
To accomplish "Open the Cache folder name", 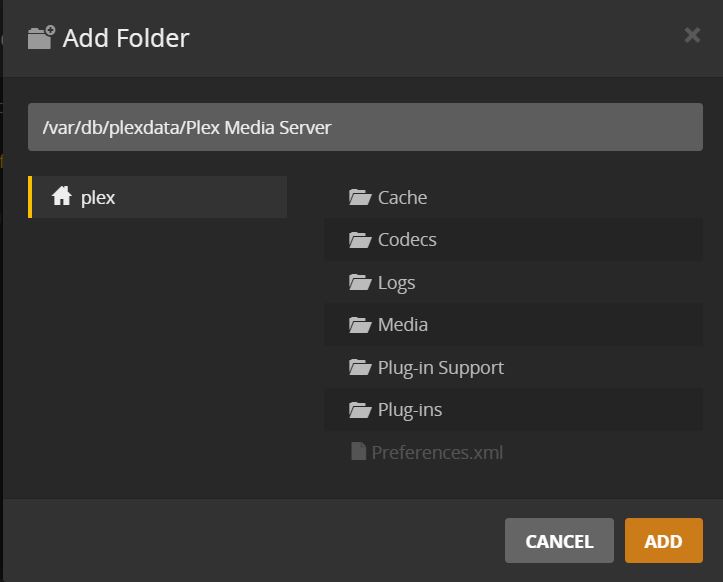I will click(403, 198).
